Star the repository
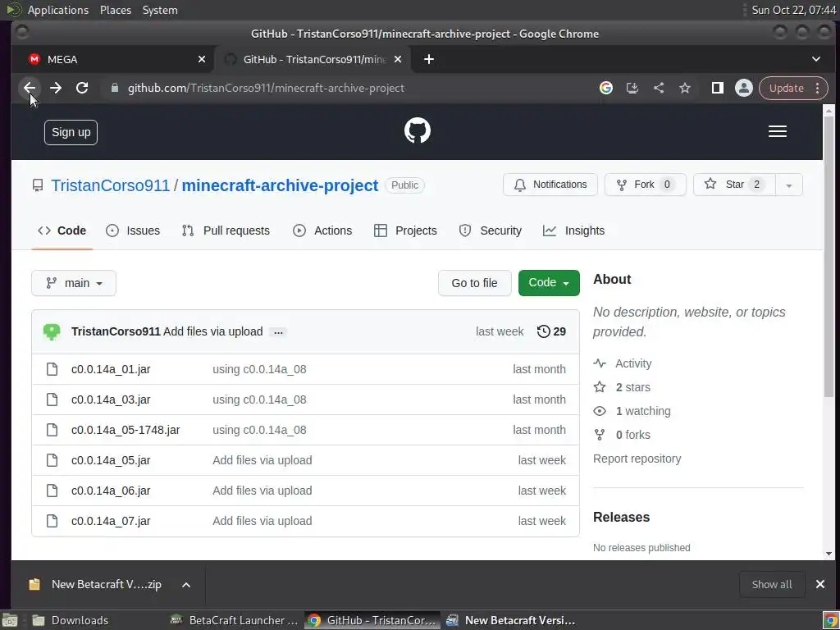 (x=734, y=185)
